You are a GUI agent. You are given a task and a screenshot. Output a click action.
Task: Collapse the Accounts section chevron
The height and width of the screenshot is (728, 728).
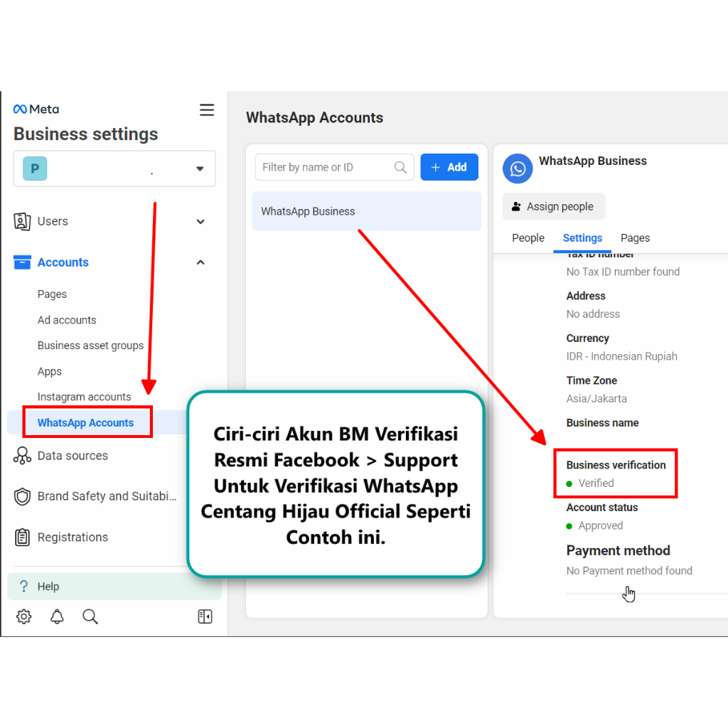click(x=200, y=262)
